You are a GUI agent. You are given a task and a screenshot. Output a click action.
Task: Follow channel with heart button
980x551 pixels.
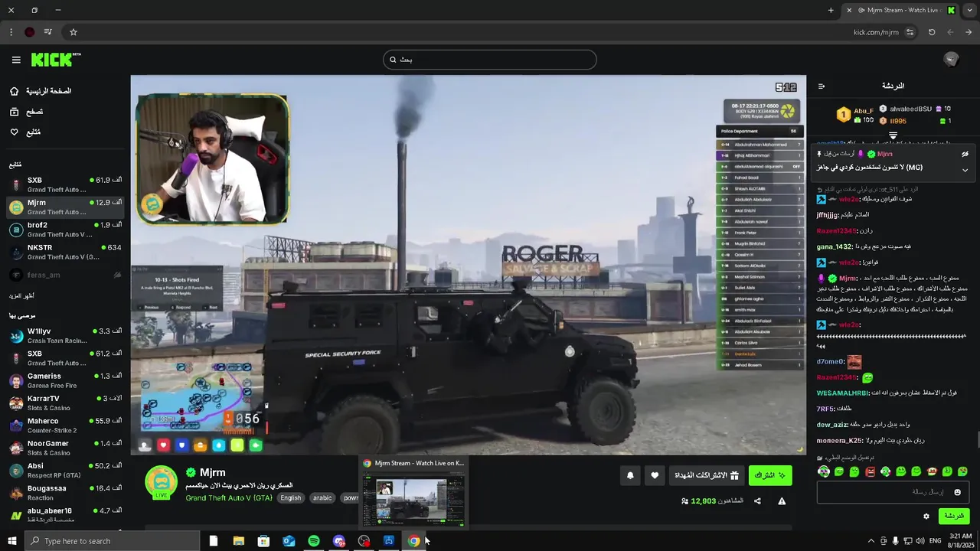tap(655, 475)
